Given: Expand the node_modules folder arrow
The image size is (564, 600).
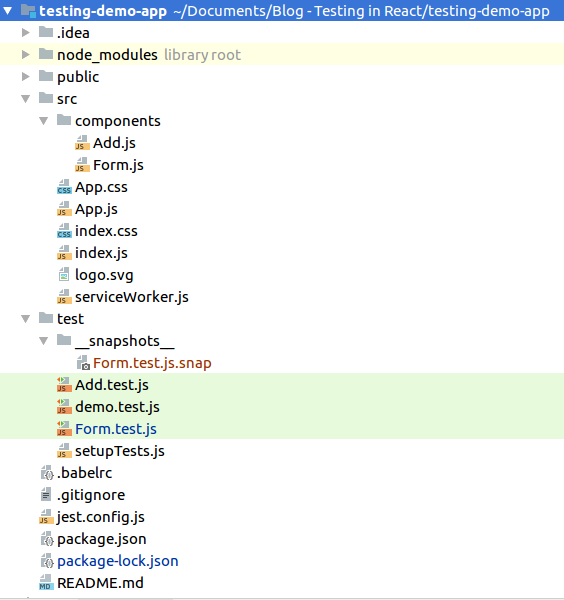Looking at the screenshot, I should coord(25,55).
